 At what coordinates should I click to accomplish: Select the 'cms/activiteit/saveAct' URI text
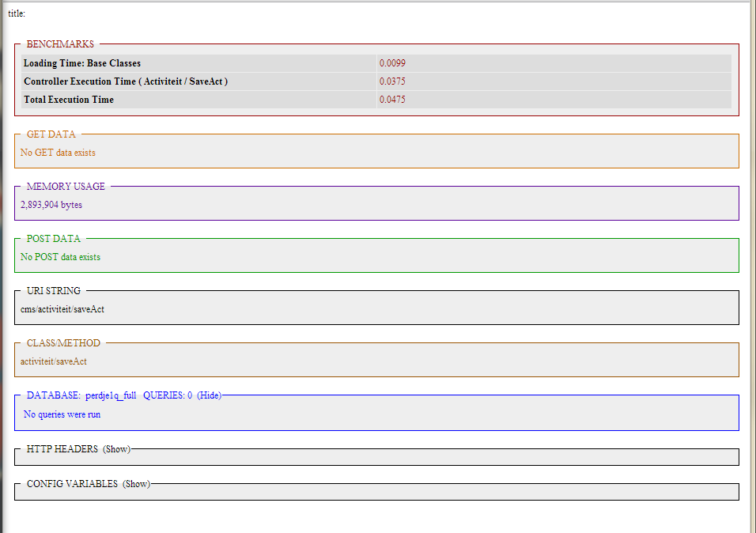pyautogui.click(x=62, y=309)
